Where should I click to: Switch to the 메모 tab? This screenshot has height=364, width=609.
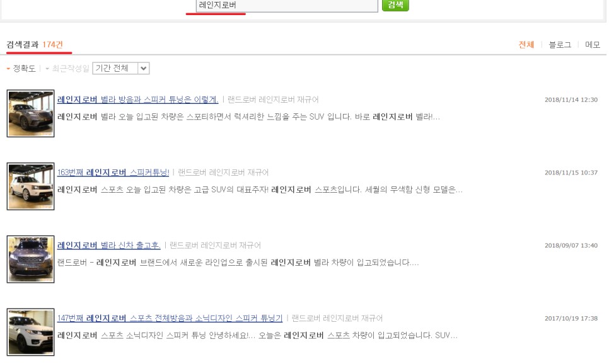(593, 45)
